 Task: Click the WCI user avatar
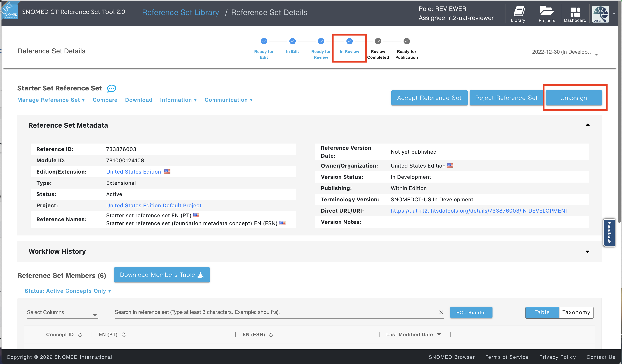point(601,14)
